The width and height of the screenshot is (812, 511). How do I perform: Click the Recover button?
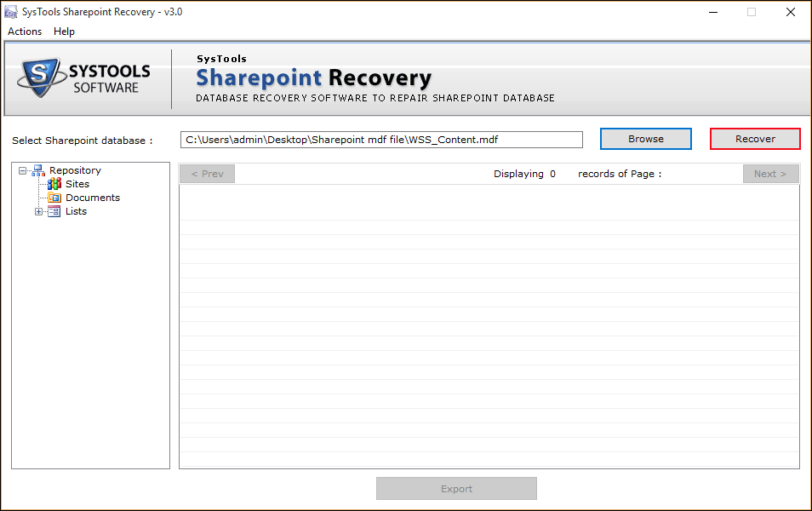coord(755,139)
